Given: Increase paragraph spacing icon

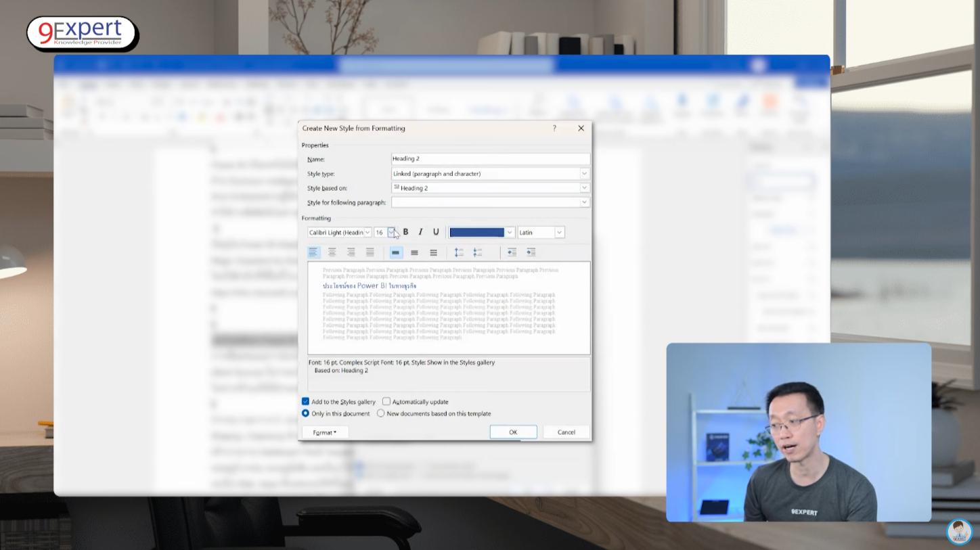Looking at the screenshot, I should [459, 252].
